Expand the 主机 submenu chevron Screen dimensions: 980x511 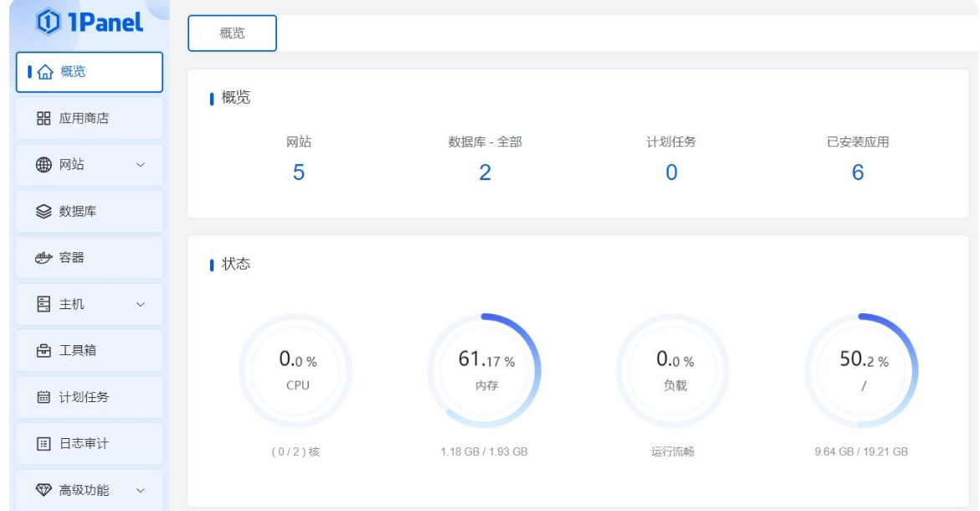pyautogui.click(x=141, y=304)
